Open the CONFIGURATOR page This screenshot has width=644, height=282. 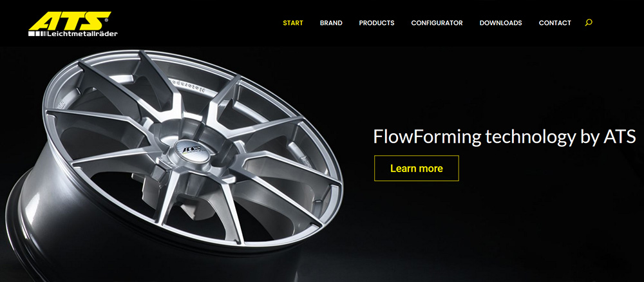coord(437,23)
